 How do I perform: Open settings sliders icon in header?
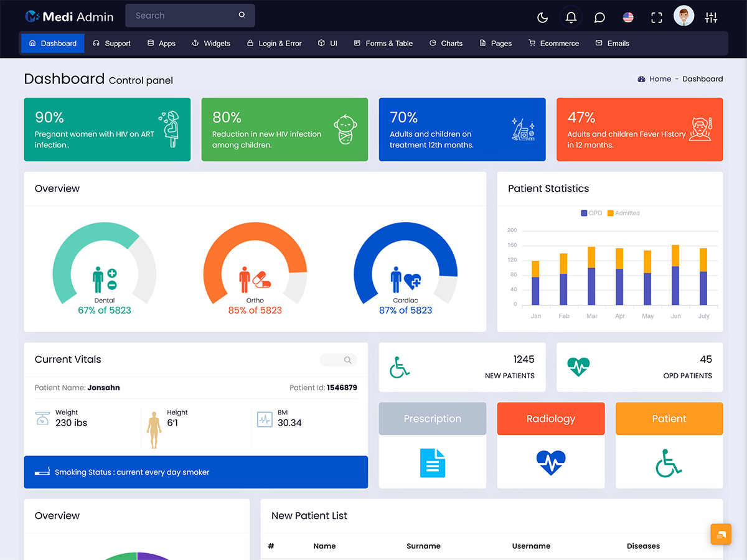[x=711, y=17]
